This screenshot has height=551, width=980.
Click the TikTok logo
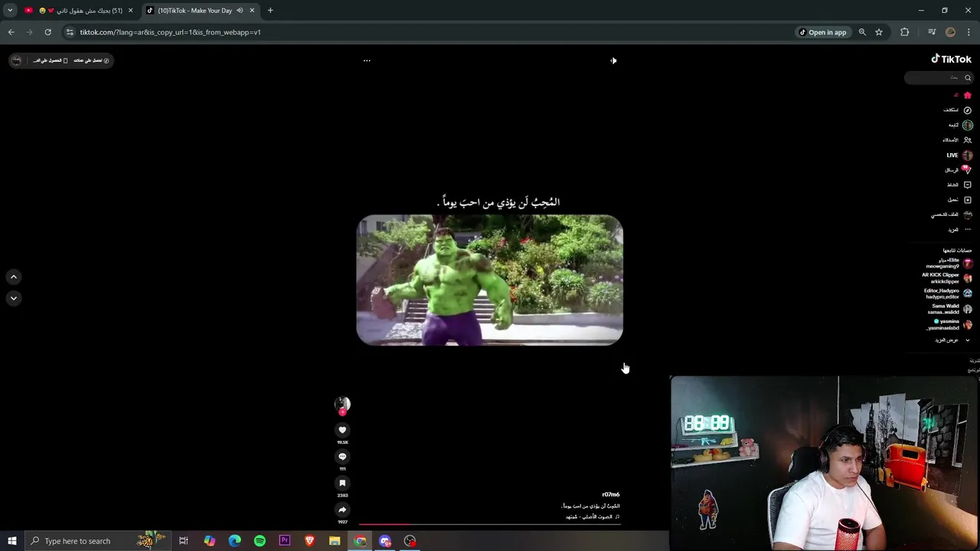point(951,59)
